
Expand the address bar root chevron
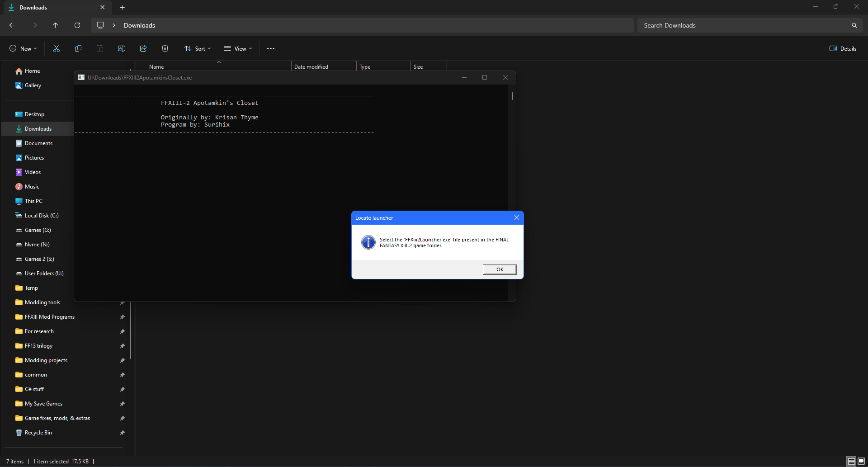(x=114, y=25)
